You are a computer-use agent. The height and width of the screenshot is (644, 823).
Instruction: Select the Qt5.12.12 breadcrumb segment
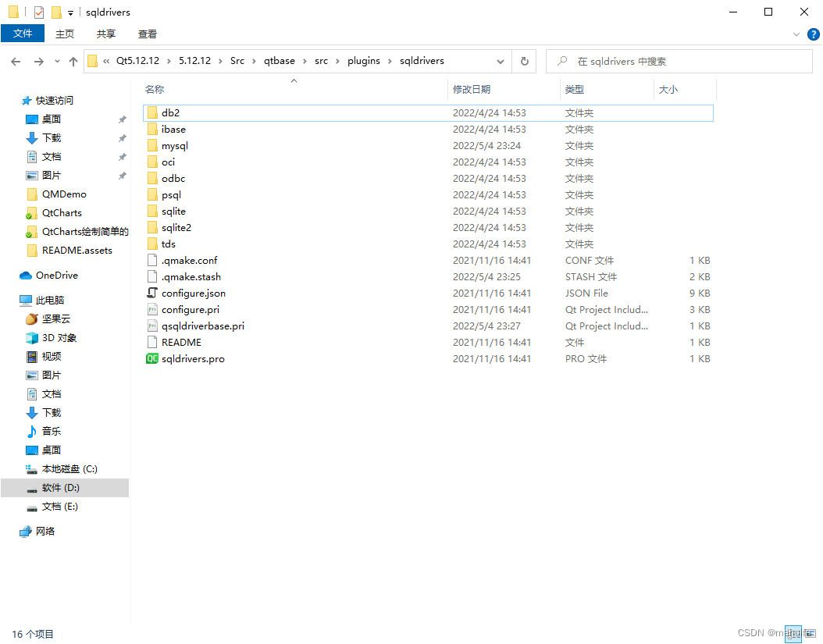click(137, 61)
